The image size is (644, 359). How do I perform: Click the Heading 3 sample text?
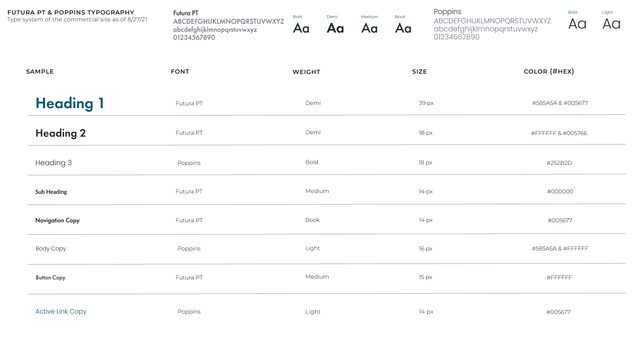(x=53, y=163)
